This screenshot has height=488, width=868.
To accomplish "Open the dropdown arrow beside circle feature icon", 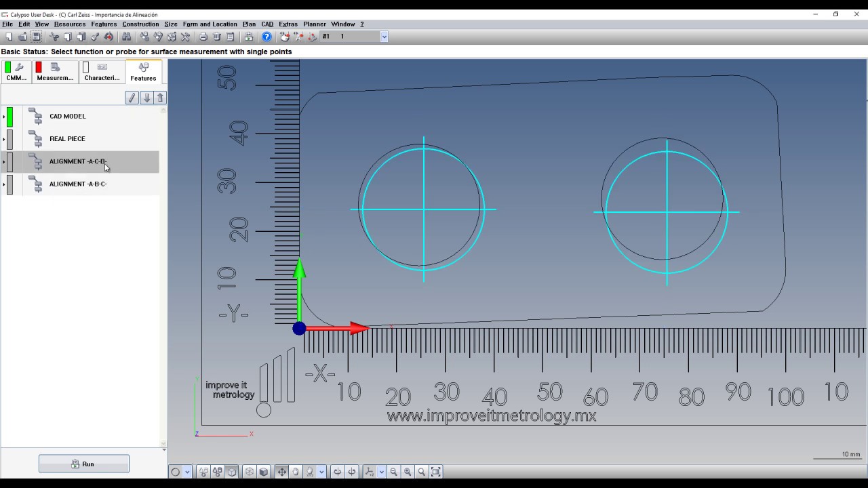I will [x=187, y=472].
